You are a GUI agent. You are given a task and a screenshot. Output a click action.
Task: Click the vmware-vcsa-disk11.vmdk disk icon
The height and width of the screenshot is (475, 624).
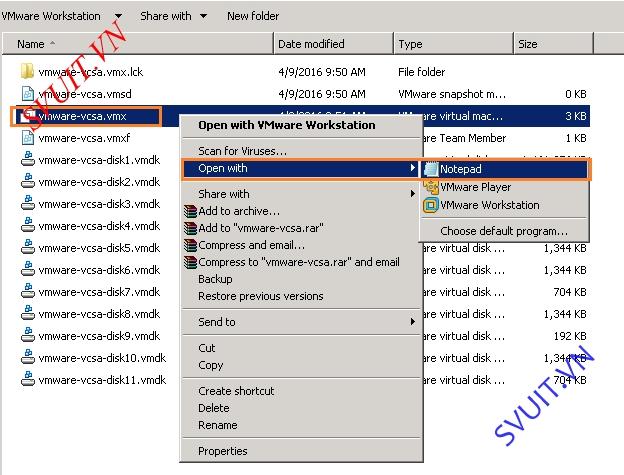click(27, 379)
